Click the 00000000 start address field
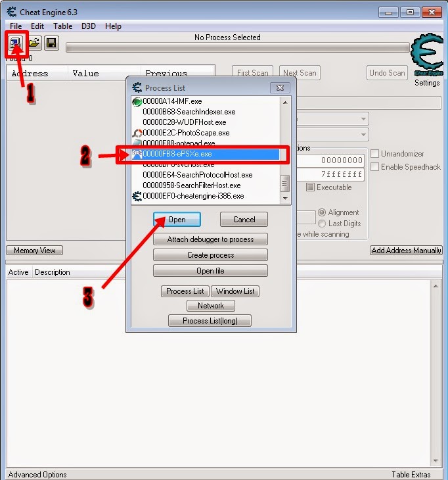 pos(330,160)
